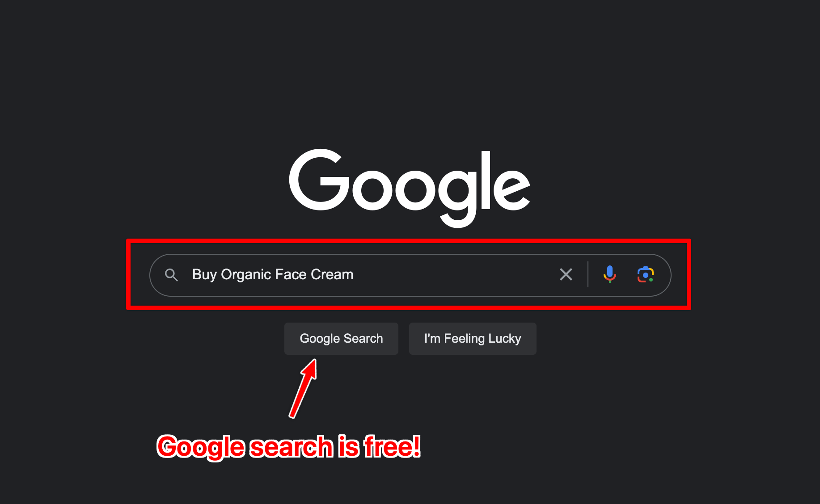The image size is (820, 504).
Task: Clear the search box with the X
Action: (x=566, y=274)
